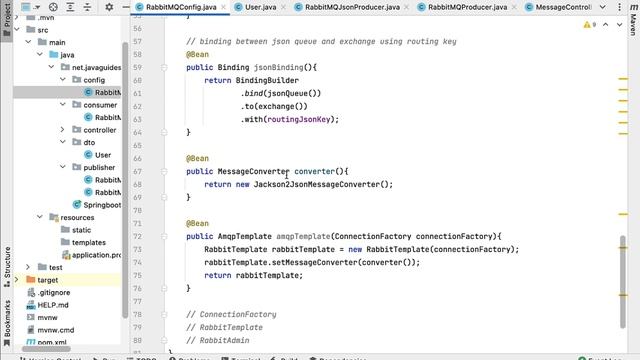Close the RabbitMQConfig.java tab
640x360 pixels.
point(223,7)
